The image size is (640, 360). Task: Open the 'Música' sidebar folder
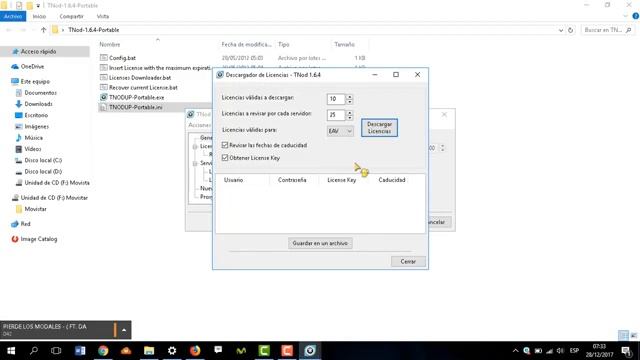33,138
